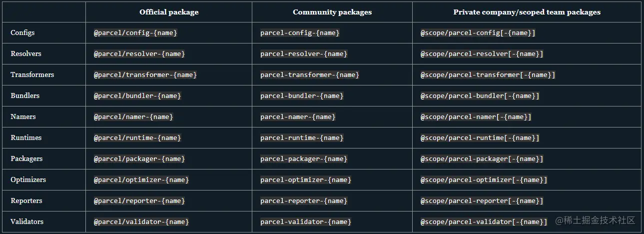Click @scope/parcel-optimizer[-{name}] code text
This screenshot has width=644, height=234.
coord(484,180)
